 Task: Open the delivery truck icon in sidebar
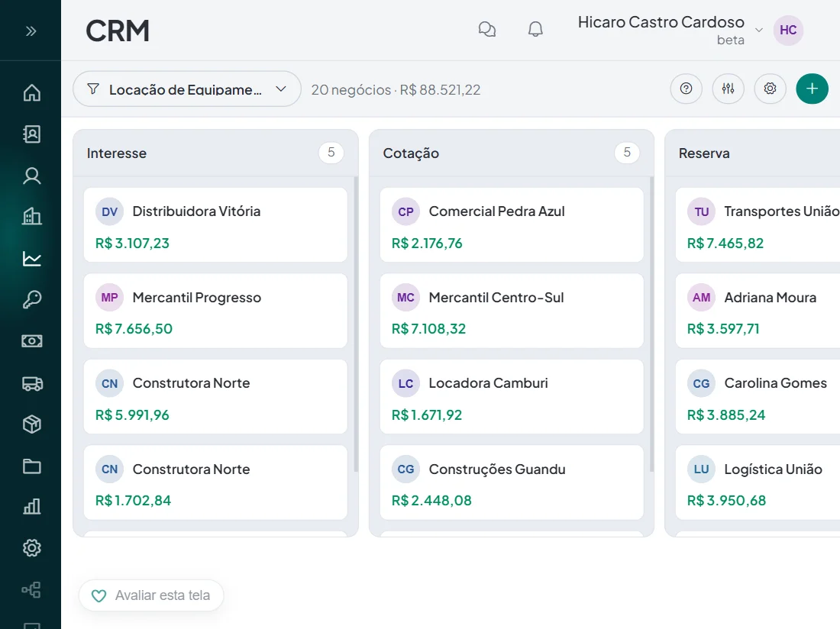tap(31, 383)
